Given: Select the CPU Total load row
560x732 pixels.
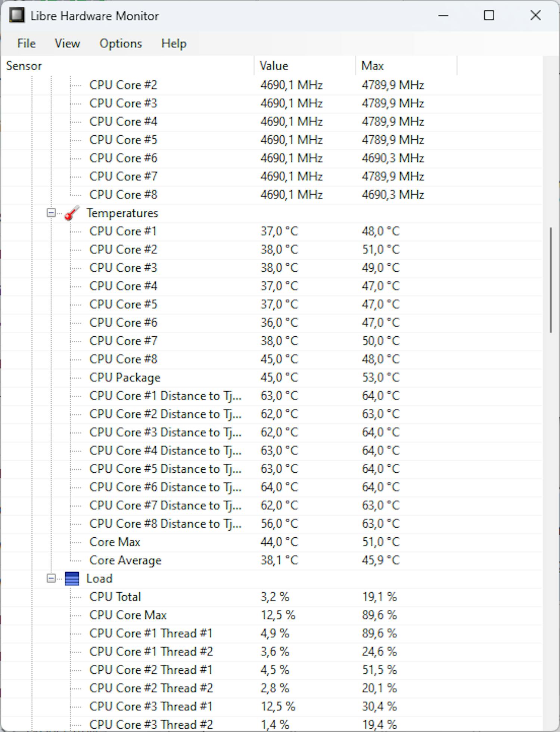Looking at the screenshot, I should [x=115, y=597].
